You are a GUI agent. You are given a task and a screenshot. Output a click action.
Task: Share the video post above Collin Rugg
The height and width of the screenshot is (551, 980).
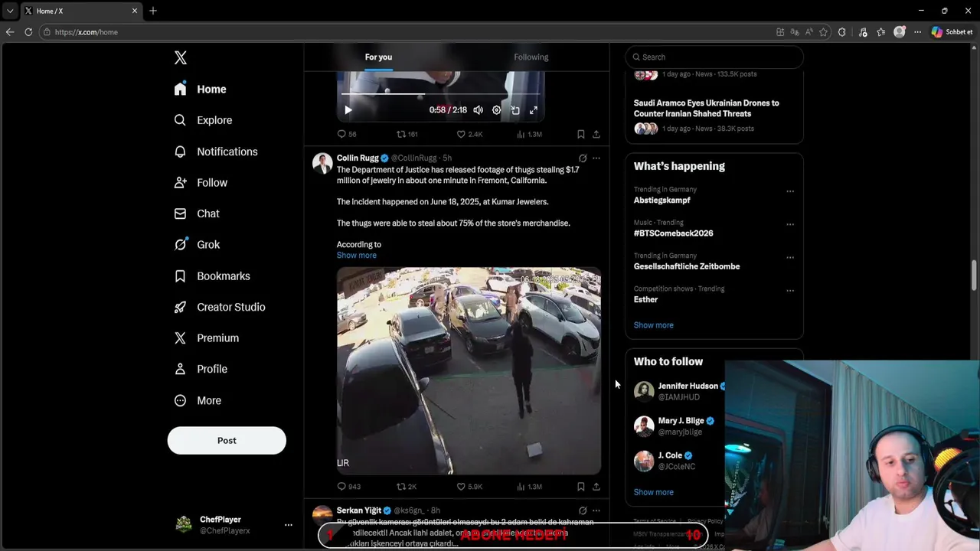596,134
